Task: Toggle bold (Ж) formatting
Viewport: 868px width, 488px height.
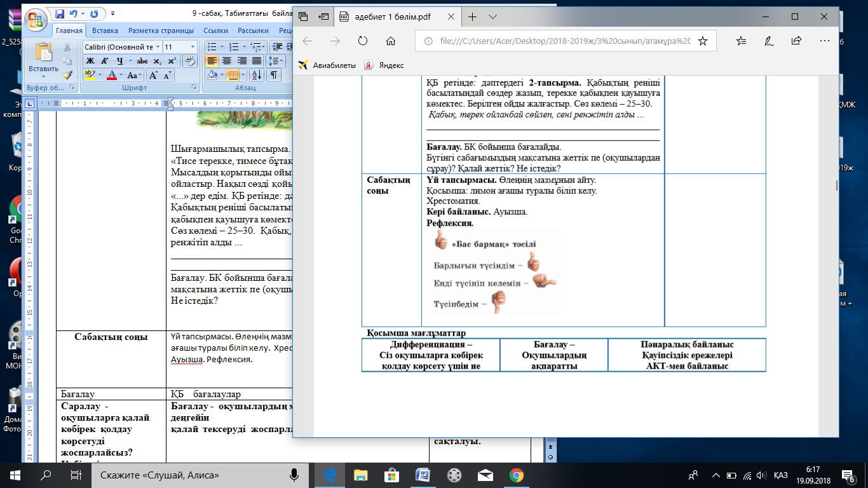Action: coord(90,61)
